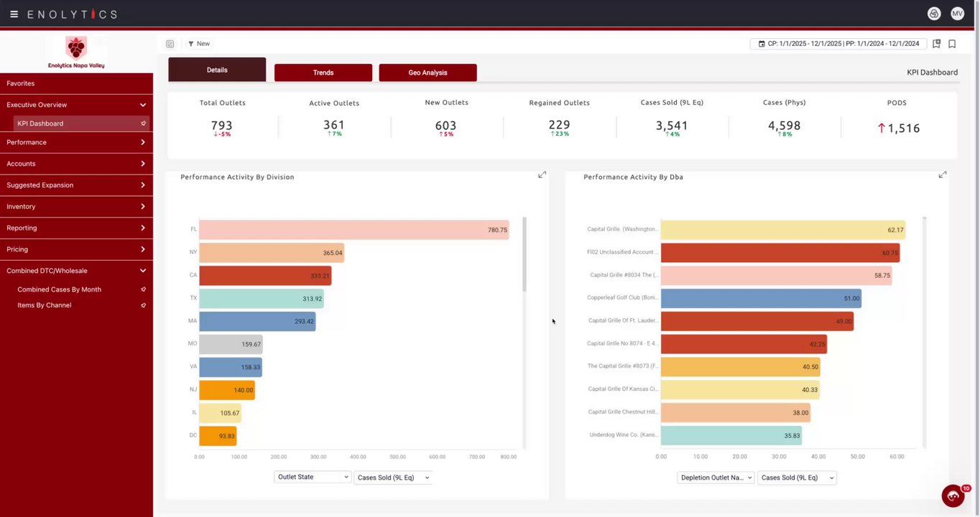The height and width of the screenshot is (517, 980).
Task: Open the Depletion Outlet Name dropdown
Action: click(x=716, y=478)
